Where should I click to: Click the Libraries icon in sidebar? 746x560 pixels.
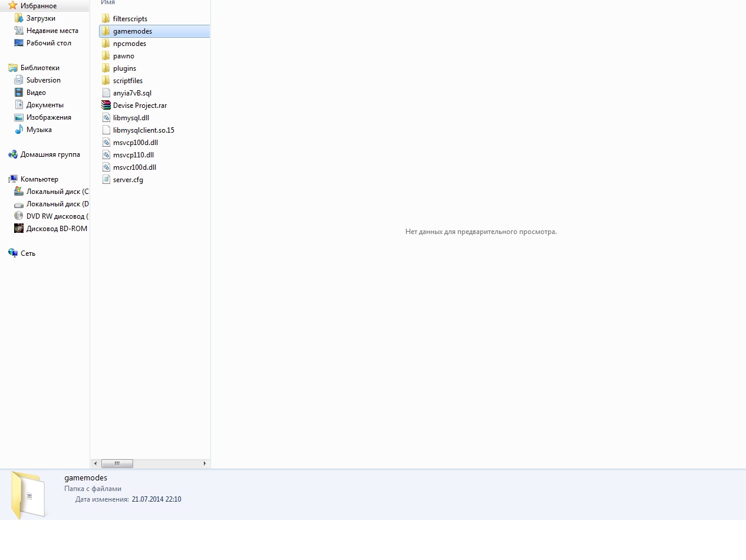point(13,67)
